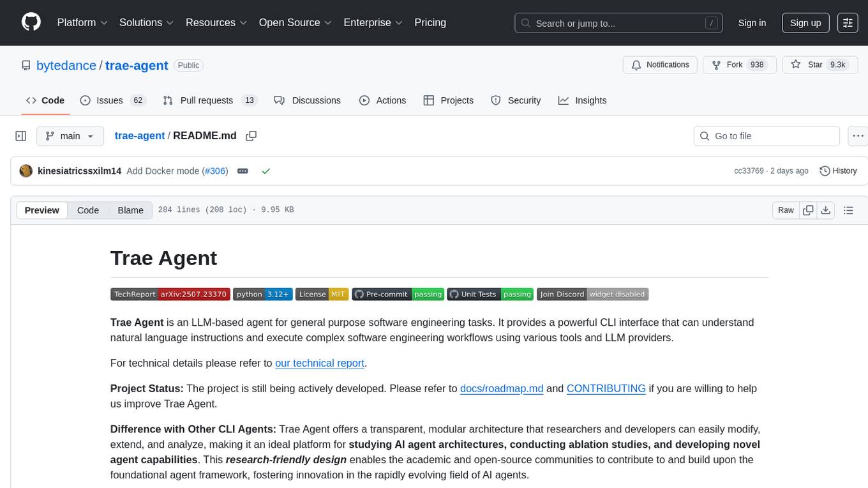Click the Fork count 938
This screenshot has height=488, width=868.
757,65
